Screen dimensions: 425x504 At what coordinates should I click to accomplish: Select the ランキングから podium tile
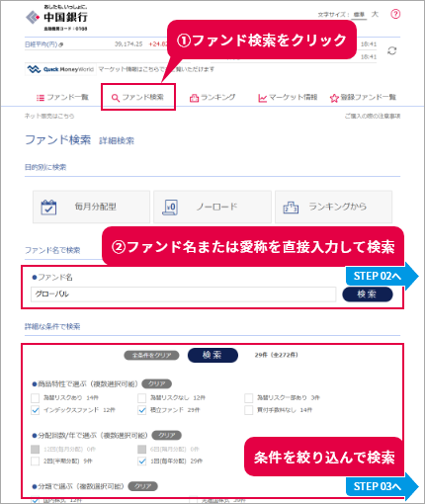point(333,207)
